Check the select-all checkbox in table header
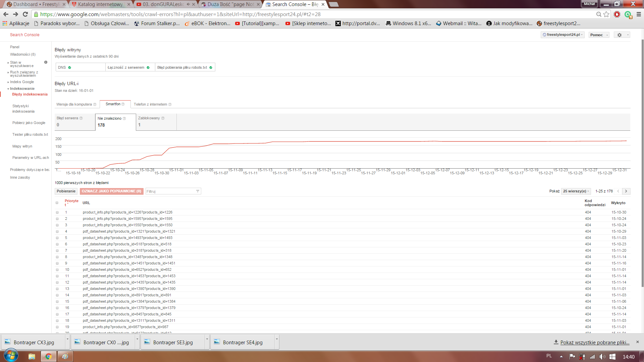Image resolution: width=644 pixels, height=362 pixels. tap(57, 203)
